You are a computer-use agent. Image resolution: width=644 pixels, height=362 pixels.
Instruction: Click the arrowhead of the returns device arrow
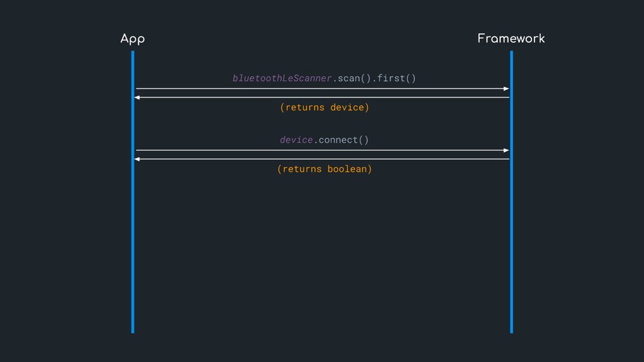click(x=138, y=97)
